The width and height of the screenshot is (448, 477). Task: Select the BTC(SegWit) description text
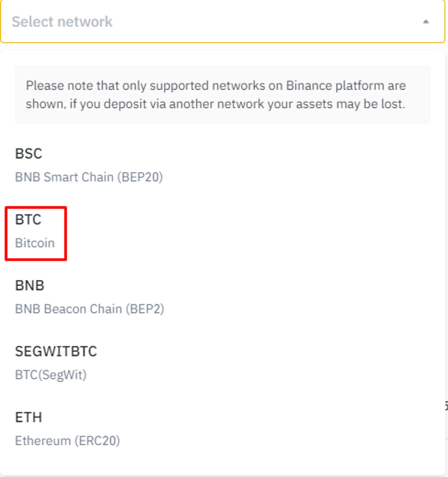[x=51, y=375]
